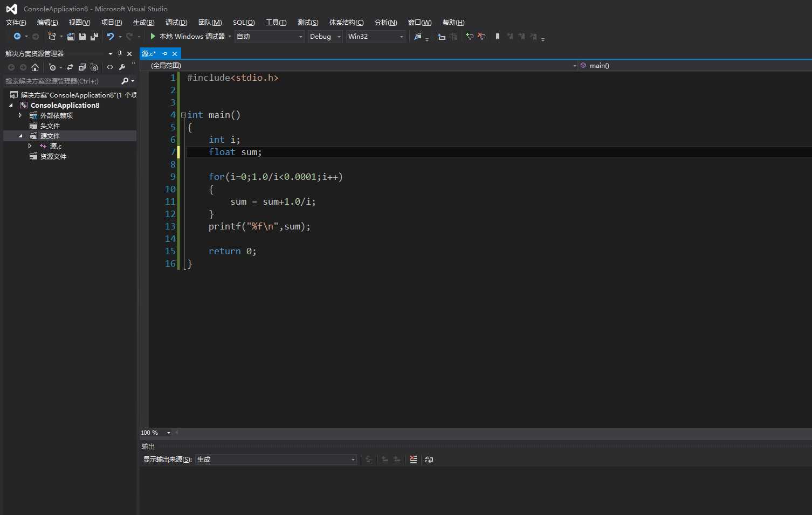812x515 pixels.
Task: Click the Find in Files toolbar icon
Action: (x=417, y=37)
